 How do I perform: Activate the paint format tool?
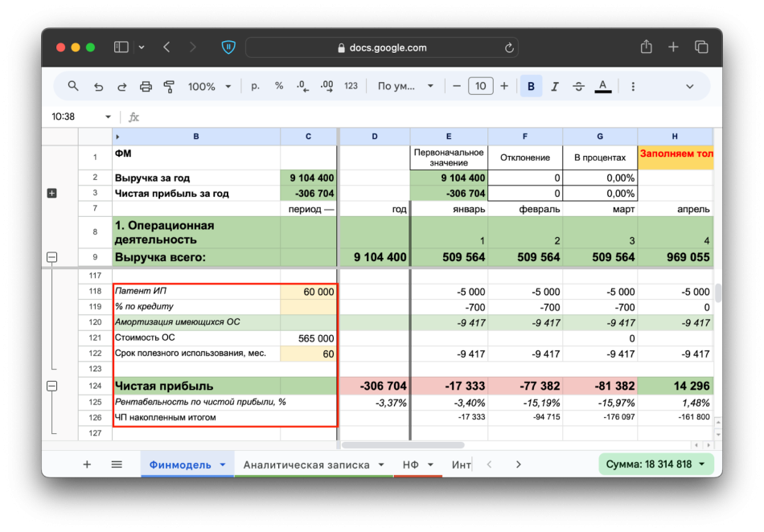point(169,86)
